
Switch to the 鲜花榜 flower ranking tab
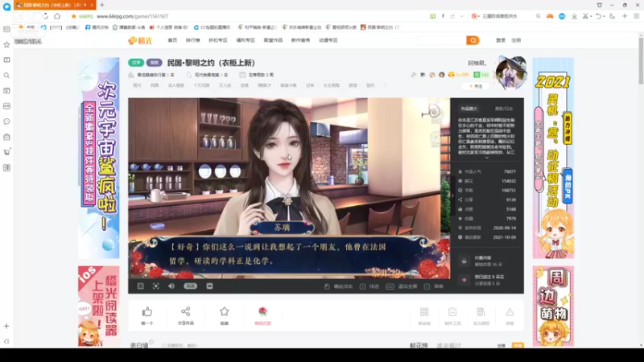(x=419, y=345)
